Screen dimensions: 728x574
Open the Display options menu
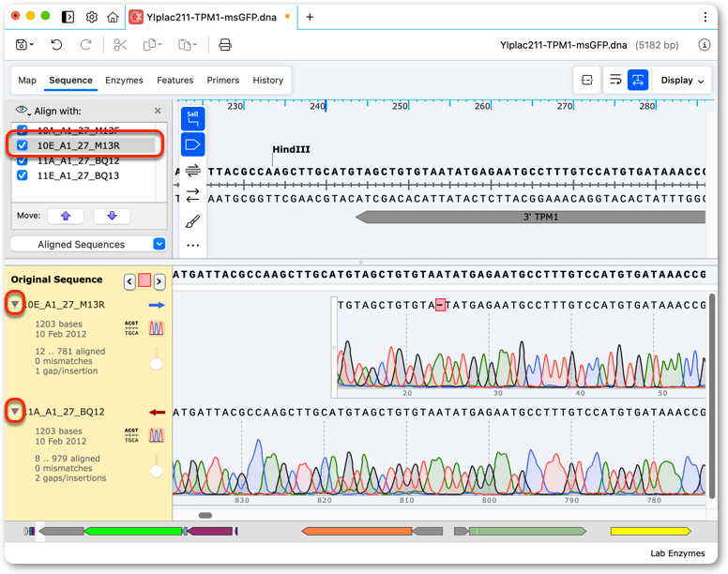pos(682,81)
